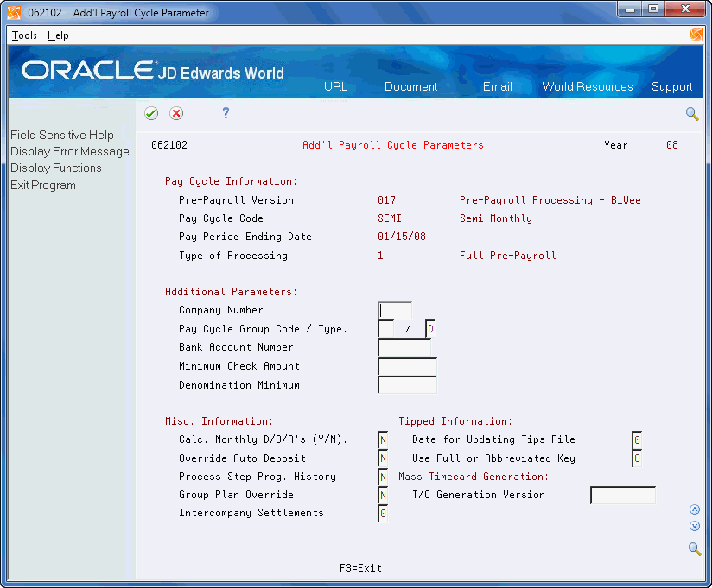
Task: Select Display Error Message
Action: tap(70, 152)
